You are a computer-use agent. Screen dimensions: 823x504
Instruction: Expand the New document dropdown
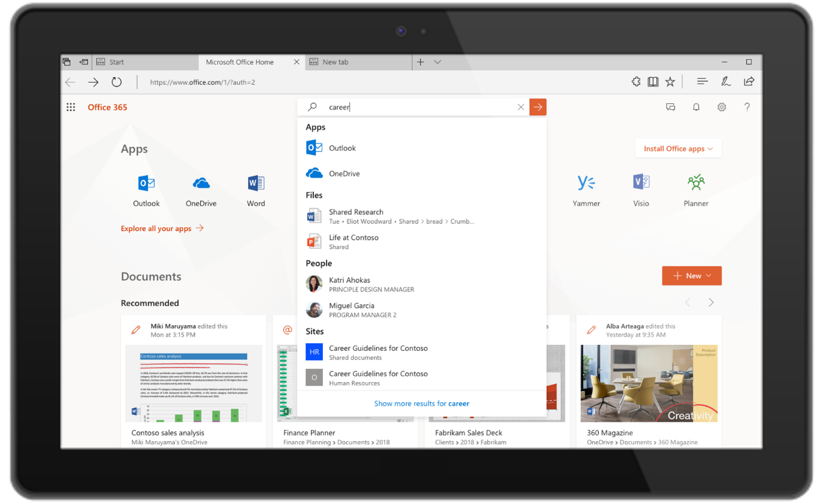691,275
